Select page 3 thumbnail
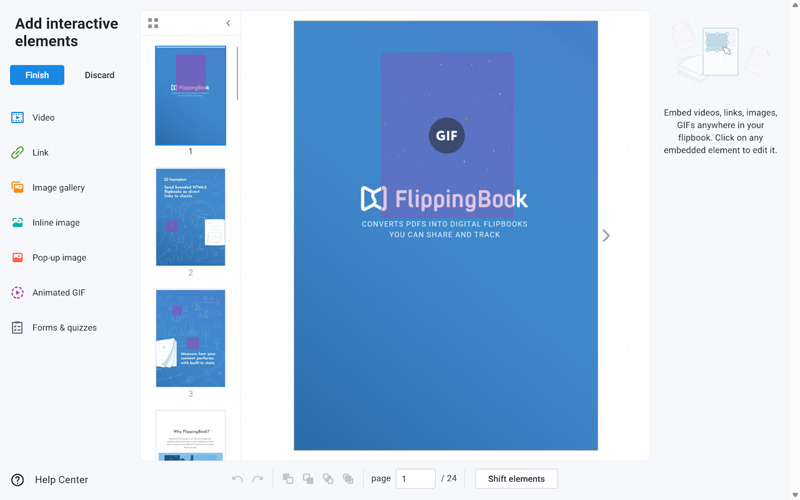Image resolution: width=800 pixels, height=500 pixels. (190, 338)
